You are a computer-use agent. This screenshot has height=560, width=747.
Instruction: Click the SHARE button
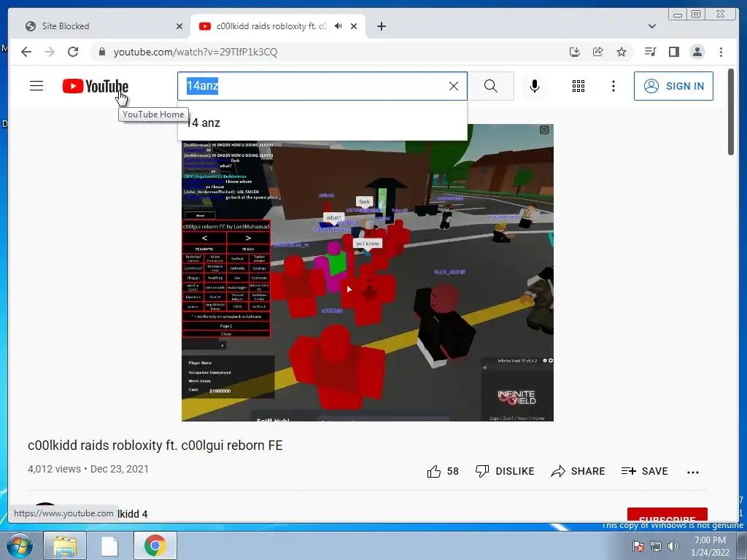click(578, 472)
